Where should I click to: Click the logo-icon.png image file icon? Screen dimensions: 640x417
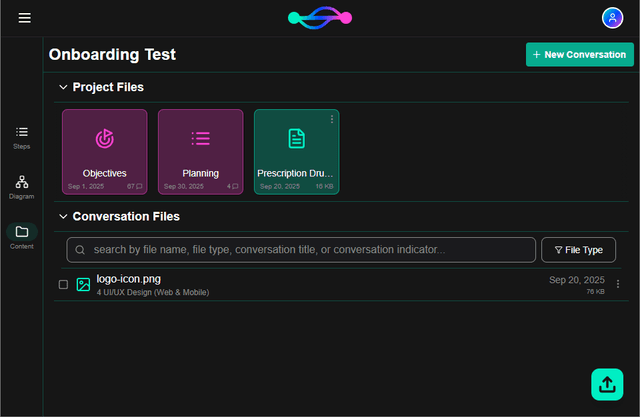84,284
